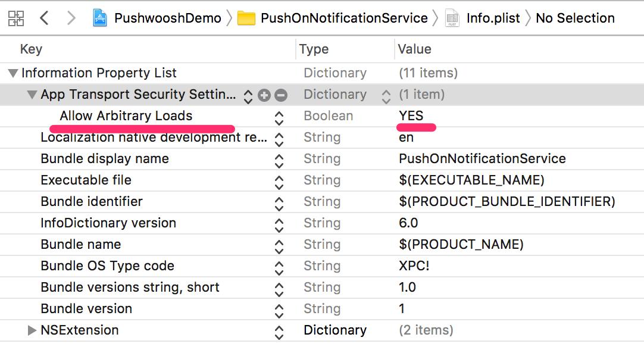Open key stepper for NSExtension row
The width and height of the screenshot is (644, 356).
[279, 332]
